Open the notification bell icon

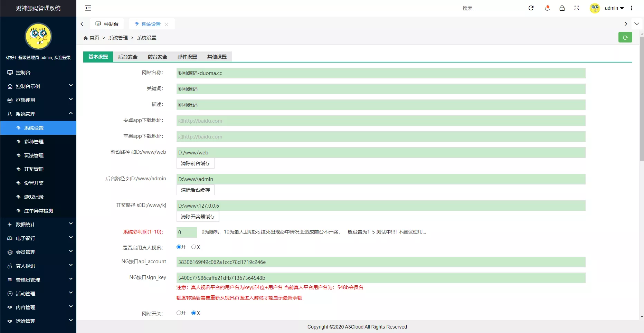547,8
